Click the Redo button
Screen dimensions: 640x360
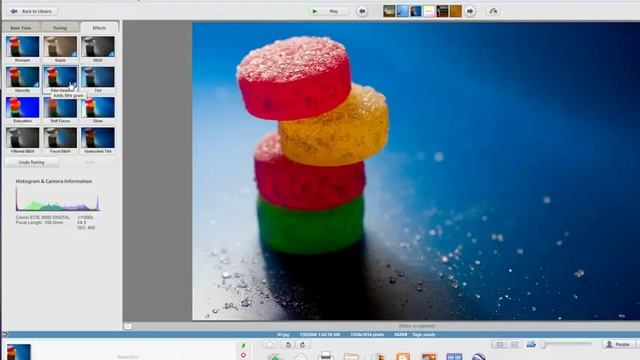(89, 162)
